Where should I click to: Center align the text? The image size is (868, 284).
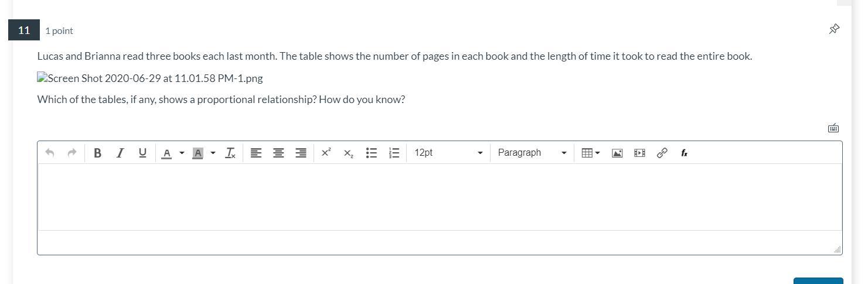(278, 153)
